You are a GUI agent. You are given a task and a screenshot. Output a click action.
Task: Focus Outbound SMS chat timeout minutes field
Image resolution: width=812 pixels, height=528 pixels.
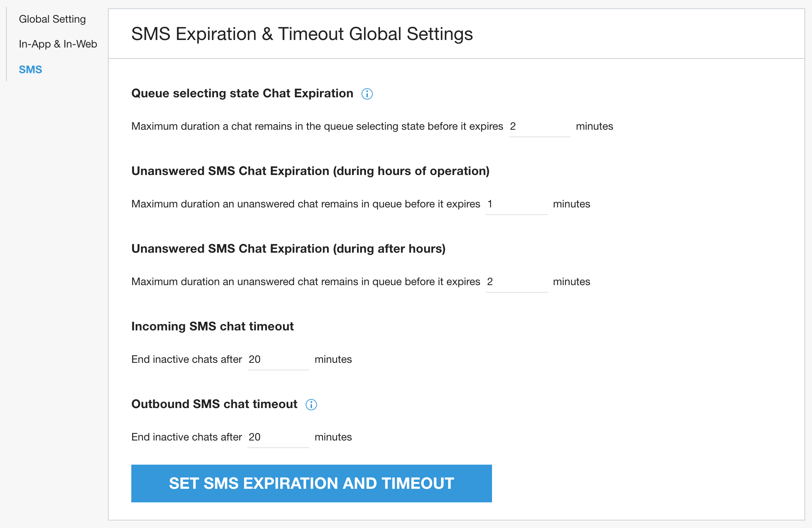click(x=278, y=437)
